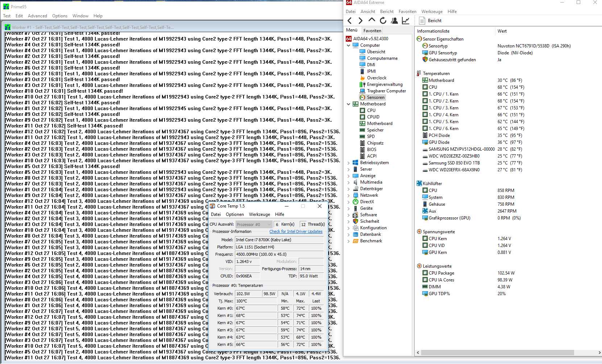Expand the Sicherheit tree node

tap(349, 221)
